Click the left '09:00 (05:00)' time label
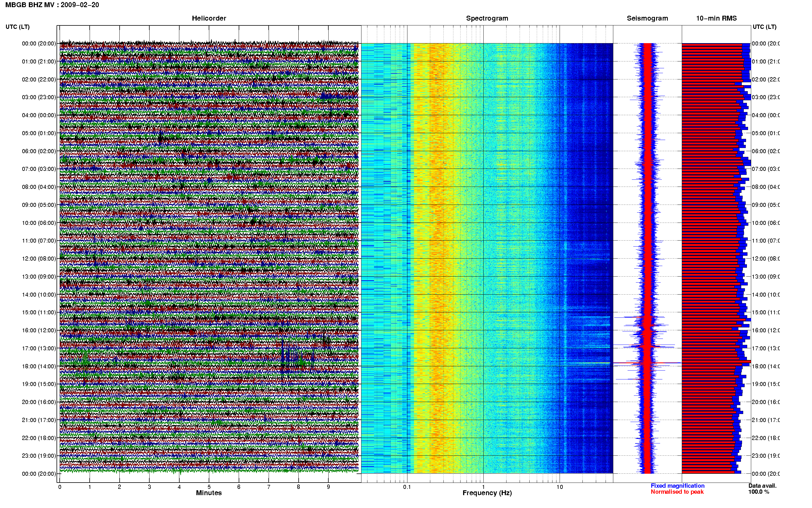 39,205
